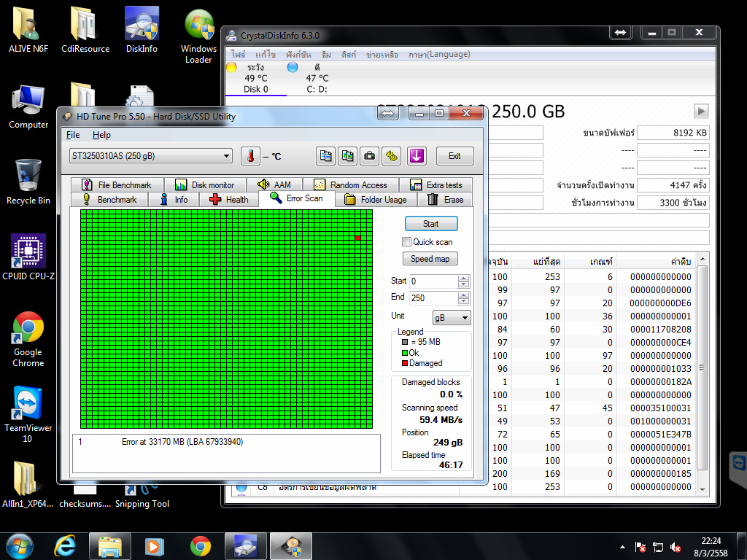This screenshot has height=560, width=747.
Task: Switch to the Info tab
Action: point(174,200)
